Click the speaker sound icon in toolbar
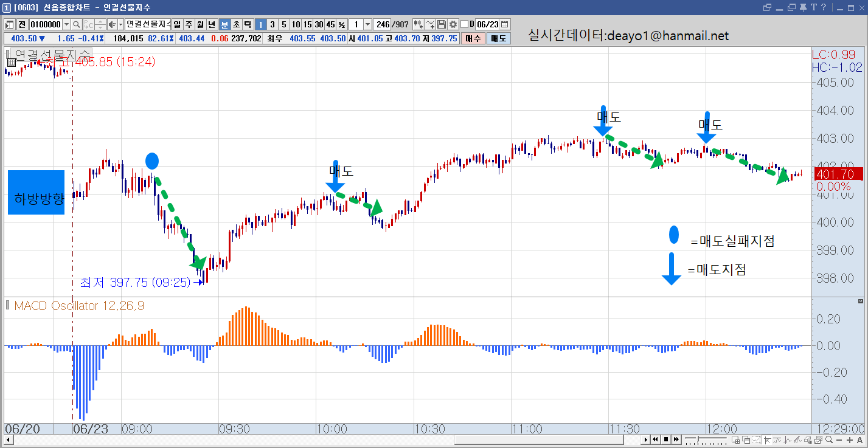 pos(112,24)
